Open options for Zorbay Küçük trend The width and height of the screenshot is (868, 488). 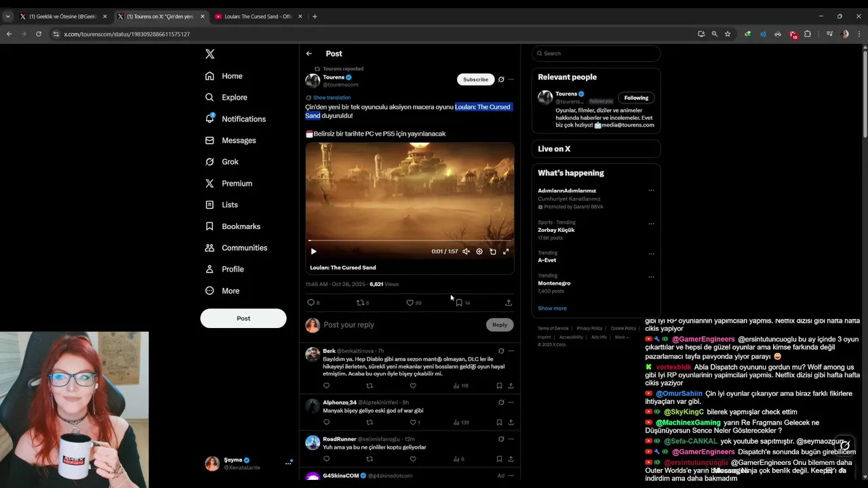(x=651, y=224)
